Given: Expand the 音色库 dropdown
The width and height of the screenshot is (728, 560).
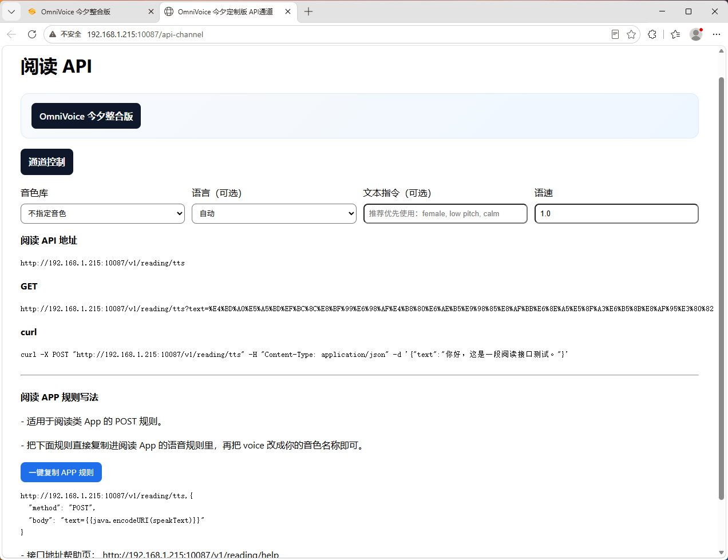Looking at the screenshot, I should [102, 213].
